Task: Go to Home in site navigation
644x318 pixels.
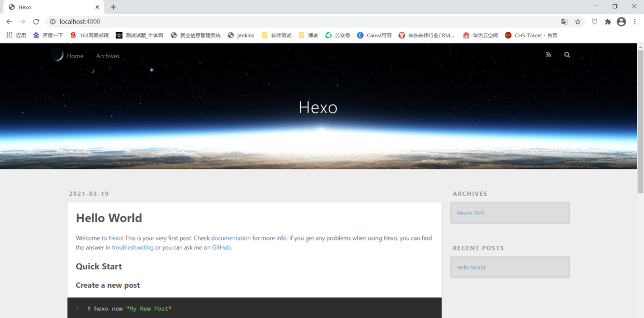Action: (75, 56)
